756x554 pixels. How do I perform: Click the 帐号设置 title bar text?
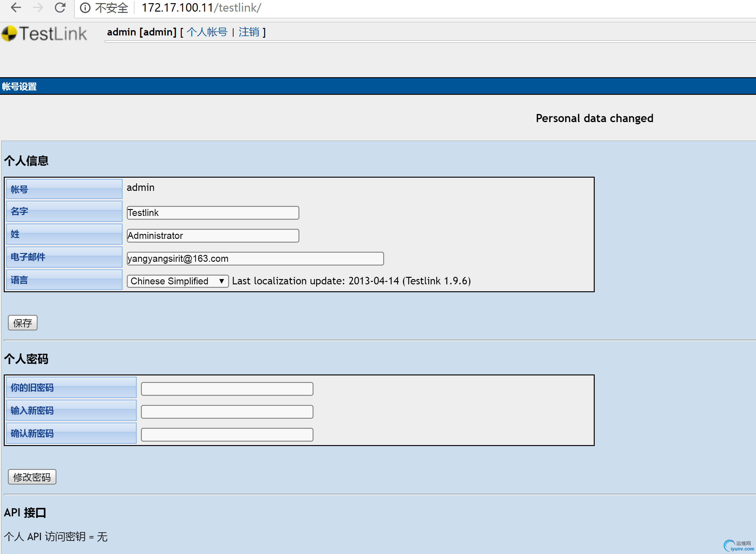pos(19,87)
